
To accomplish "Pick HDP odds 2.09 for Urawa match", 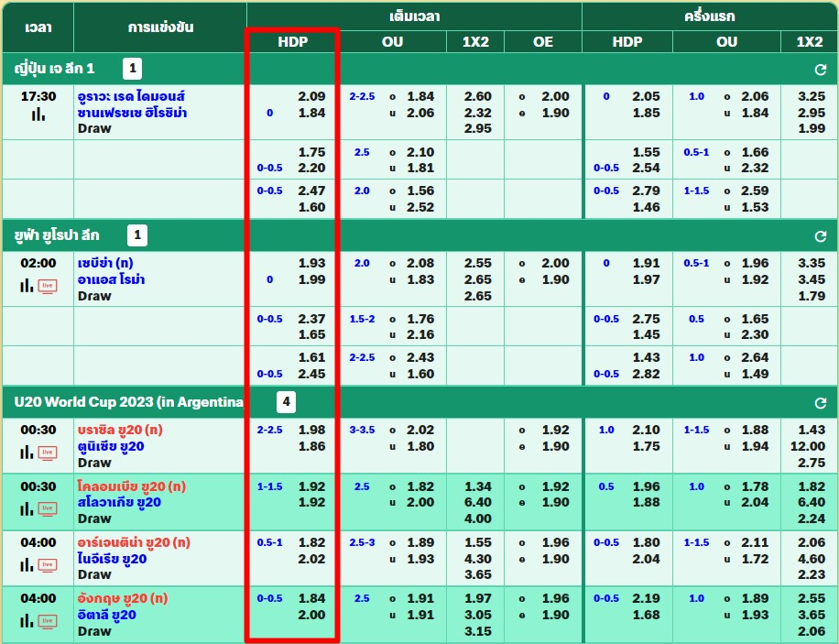I will (311, 96).
